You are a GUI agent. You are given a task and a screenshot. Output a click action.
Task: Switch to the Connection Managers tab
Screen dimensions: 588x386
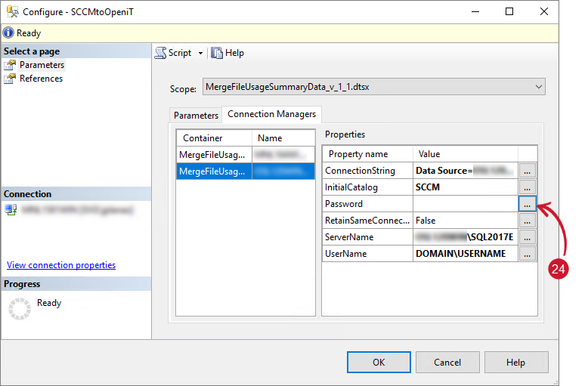pyautogui.click(x=271, y=114)
